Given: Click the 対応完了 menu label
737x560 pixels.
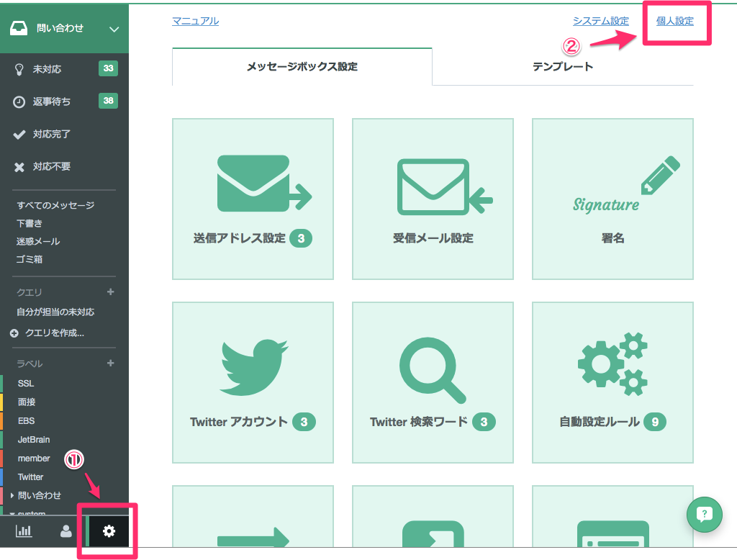Looking at the screenshot, I should pyautogui.click(x=52, y=134).
